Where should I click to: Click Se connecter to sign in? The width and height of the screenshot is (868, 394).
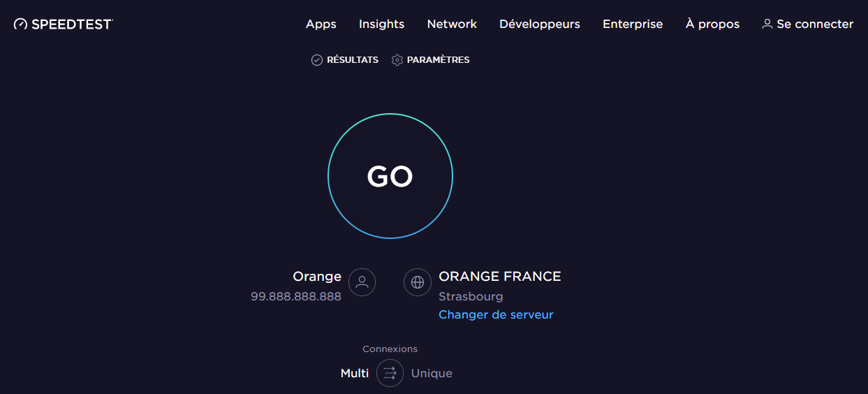(815, 24)
